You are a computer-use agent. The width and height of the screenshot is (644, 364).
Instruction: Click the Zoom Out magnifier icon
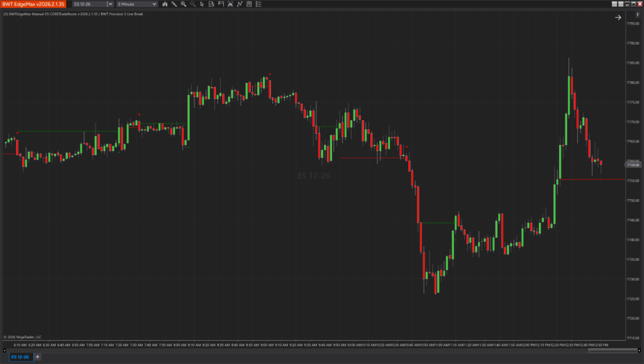coord(192,4)
